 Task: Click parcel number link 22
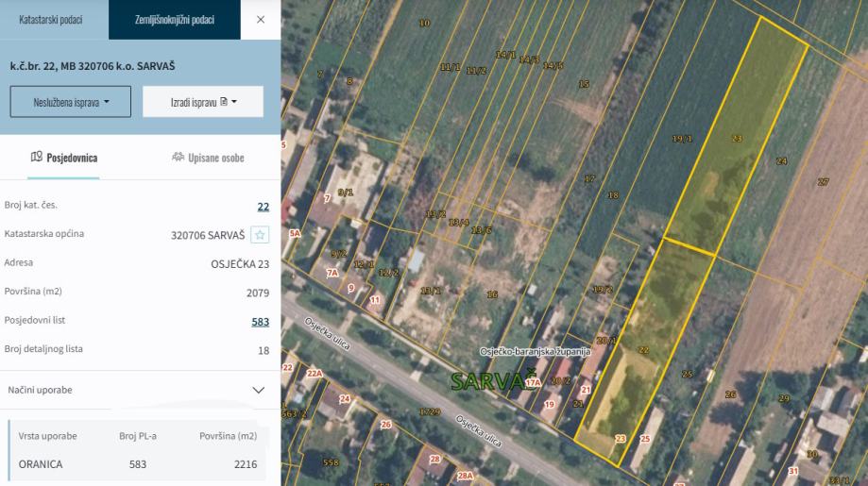[x=264, y=207]
